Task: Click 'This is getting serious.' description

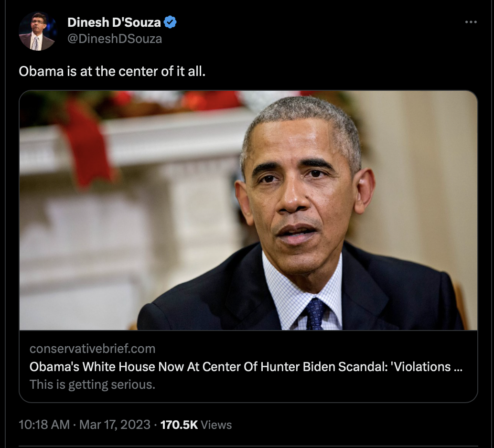Action: [92, 384]
